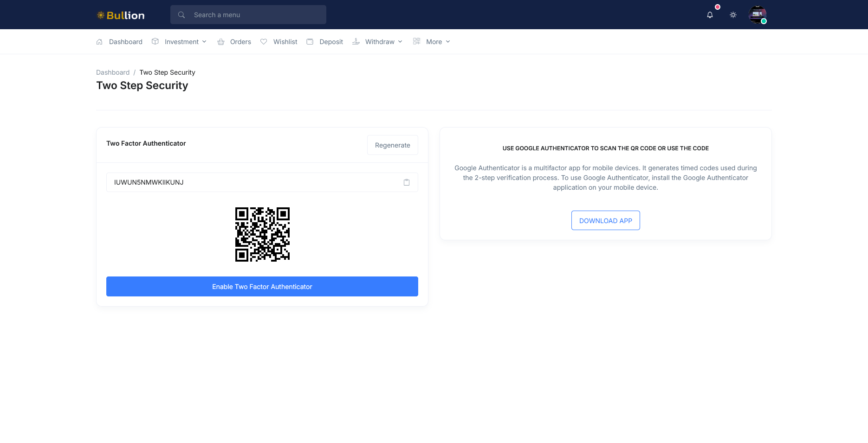
Task: Open the Wishlist menu item
Action: pyautogui.click(x=285, y=42)
